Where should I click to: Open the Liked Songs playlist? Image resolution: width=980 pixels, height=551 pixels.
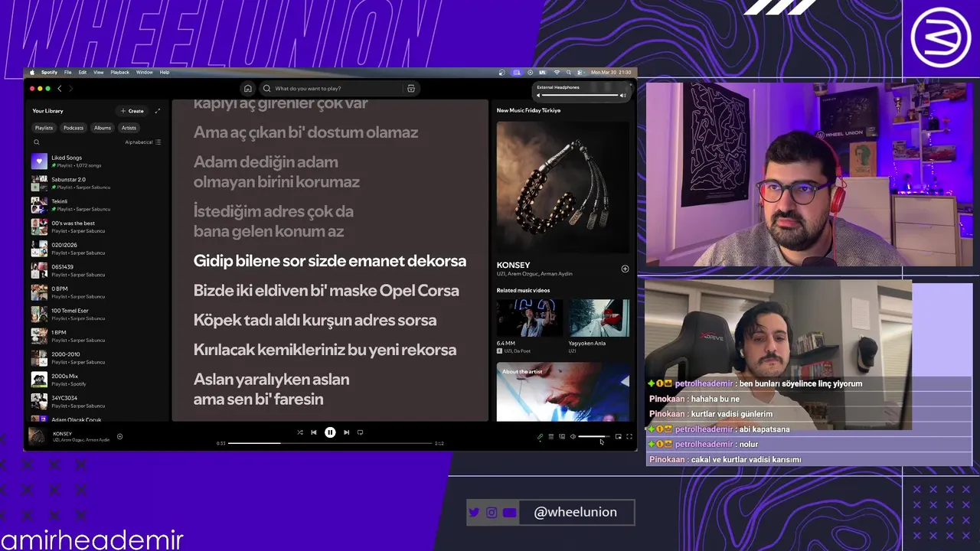[x=97, y=161]
